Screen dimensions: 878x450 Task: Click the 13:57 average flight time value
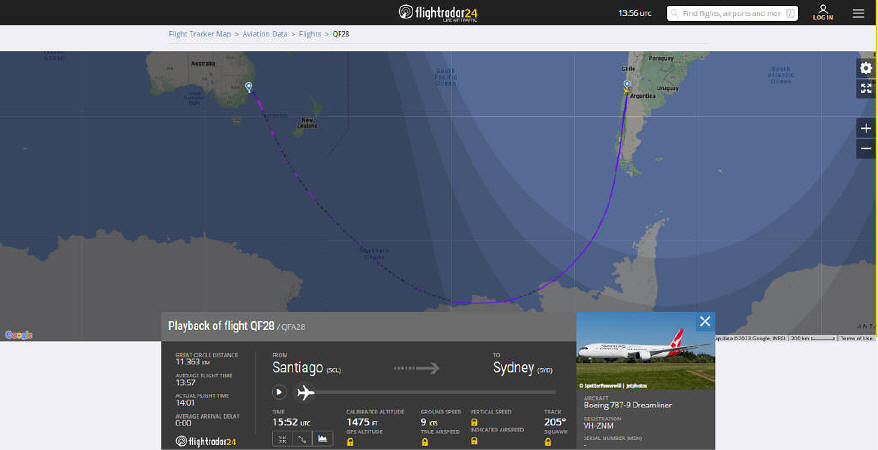tap(185, 382)
